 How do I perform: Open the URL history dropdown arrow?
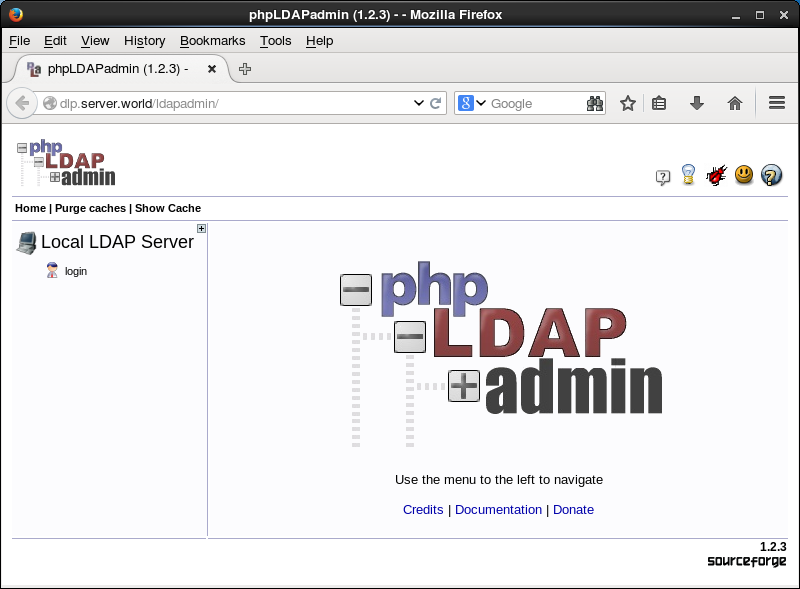(x=419, y=103)
